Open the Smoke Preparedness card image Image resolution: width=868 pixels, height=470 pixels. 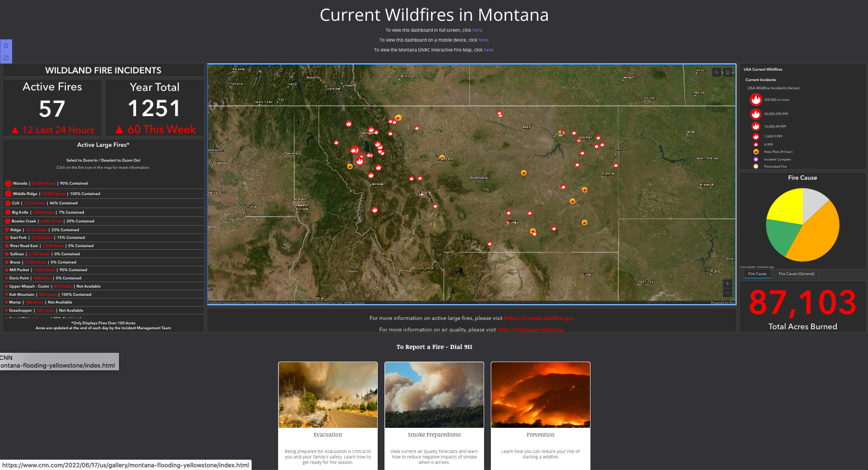pyautogui.click(x=434, y=395)
